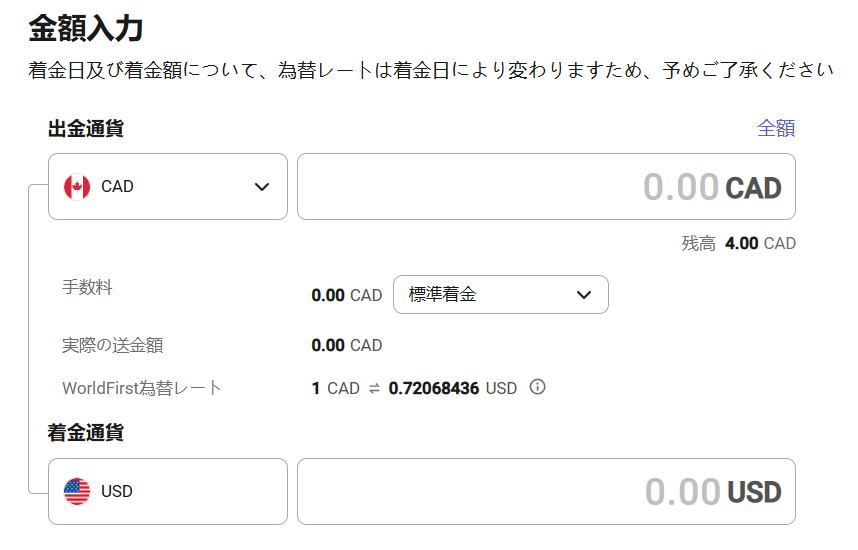Click the CAD to USD swap arrows symbol
This screenshot has width=858, height=550.
point(374,389)
